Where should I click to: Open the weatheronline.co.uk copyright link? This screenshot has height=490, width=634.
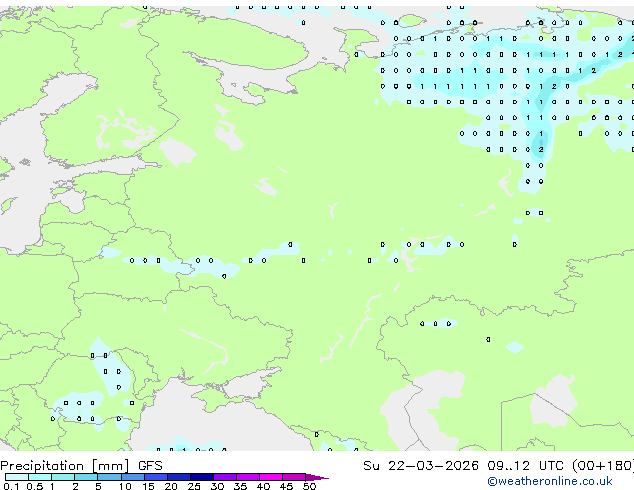pos(550,481)
